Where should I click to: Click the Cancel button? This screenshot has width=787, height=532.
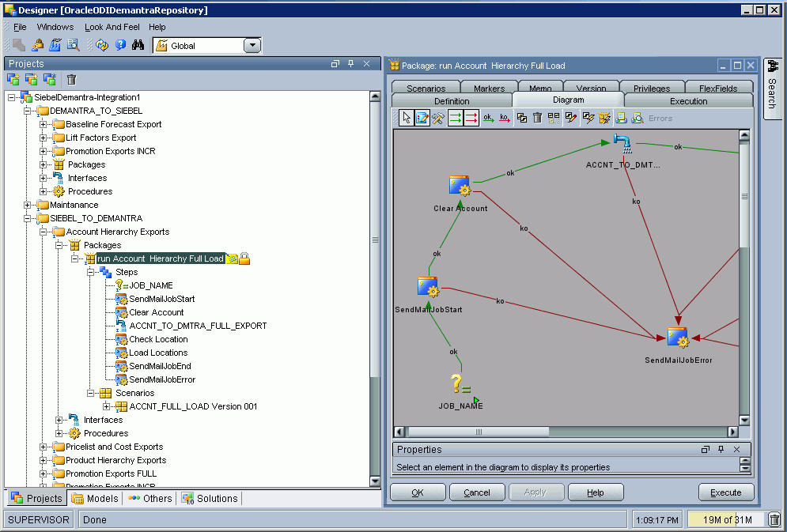tap(477, 492)
